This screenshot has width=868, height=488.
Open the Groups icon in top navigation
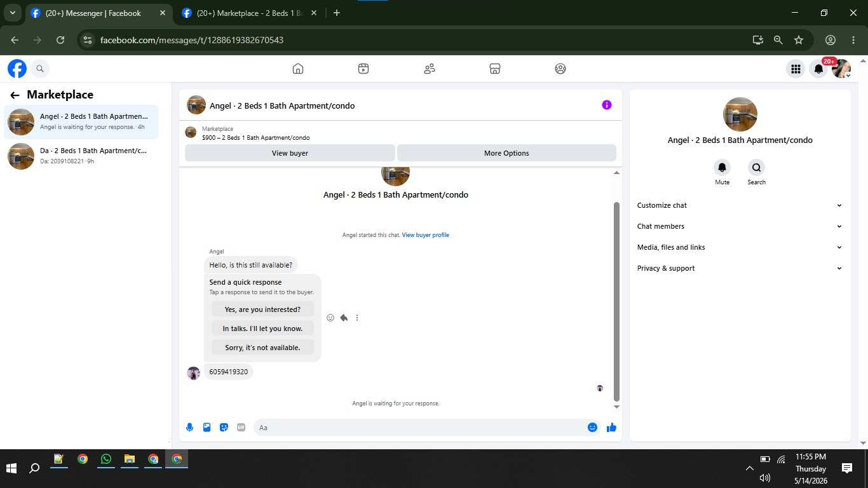pos(560,69)
